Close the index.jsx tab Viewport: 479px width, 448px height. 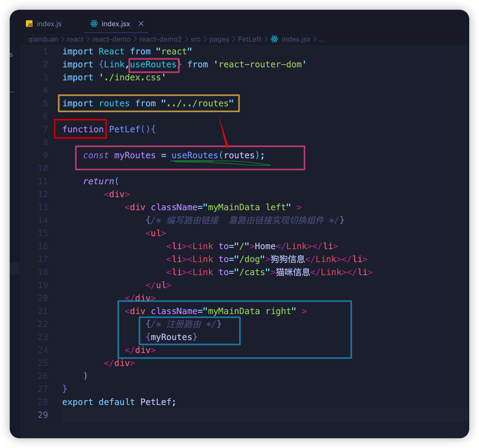tap(141, 24)
